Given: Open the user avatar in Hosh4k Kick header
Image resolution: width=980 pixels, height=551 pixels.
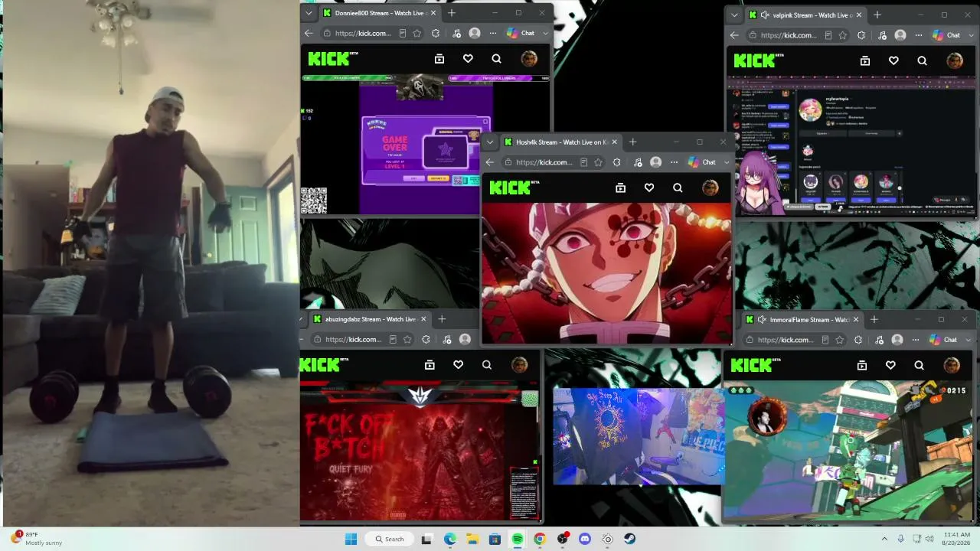Looking at the screenshot, I should [x=710, y=187].
